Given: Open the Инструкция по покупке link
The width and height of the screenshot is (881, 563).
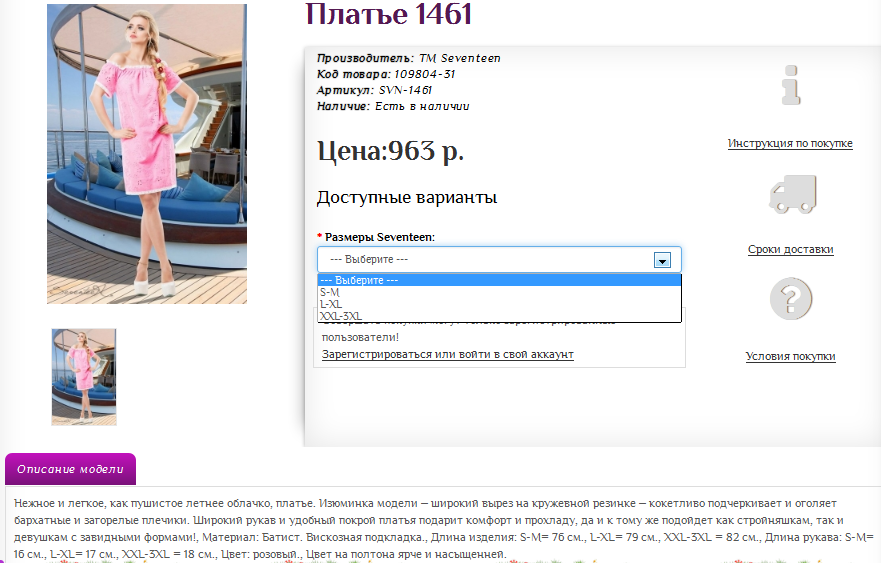Looking at the screenshot, I should coord(790,143).
